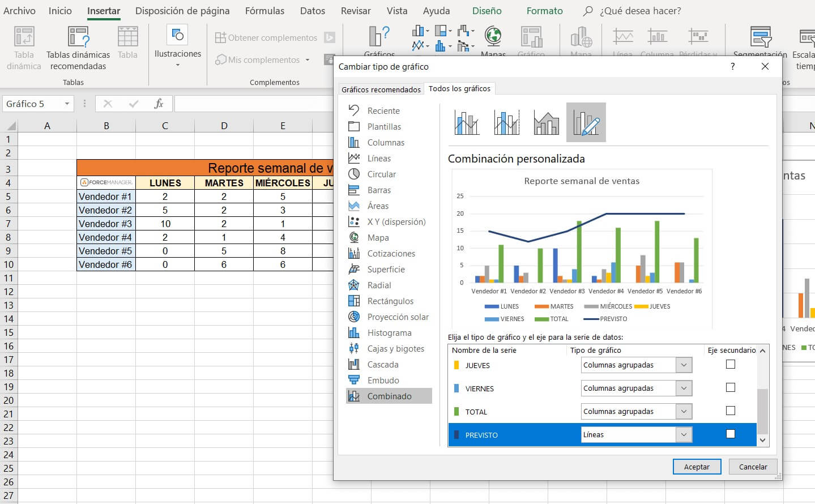Check secondary axis for PREVISTO series
The height and width of the screenshot is (504, 815).
[731, 434]
